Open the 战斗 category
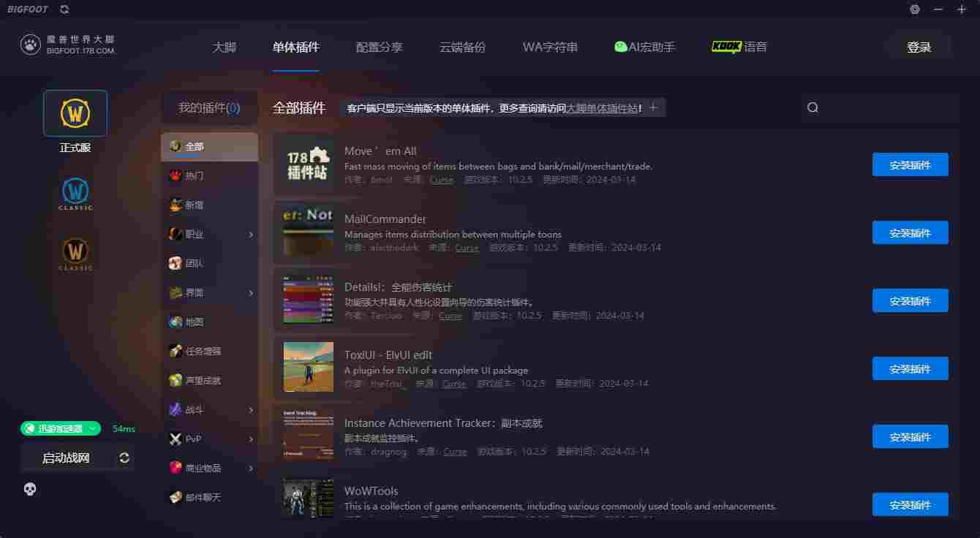980x538 pixels. (x=209, y=409)
